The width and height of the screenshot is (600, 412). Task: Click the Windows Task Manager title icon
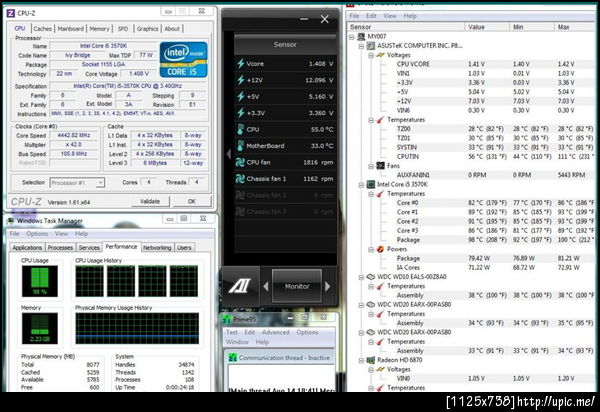pyautogui.click(x=11, y=221)
